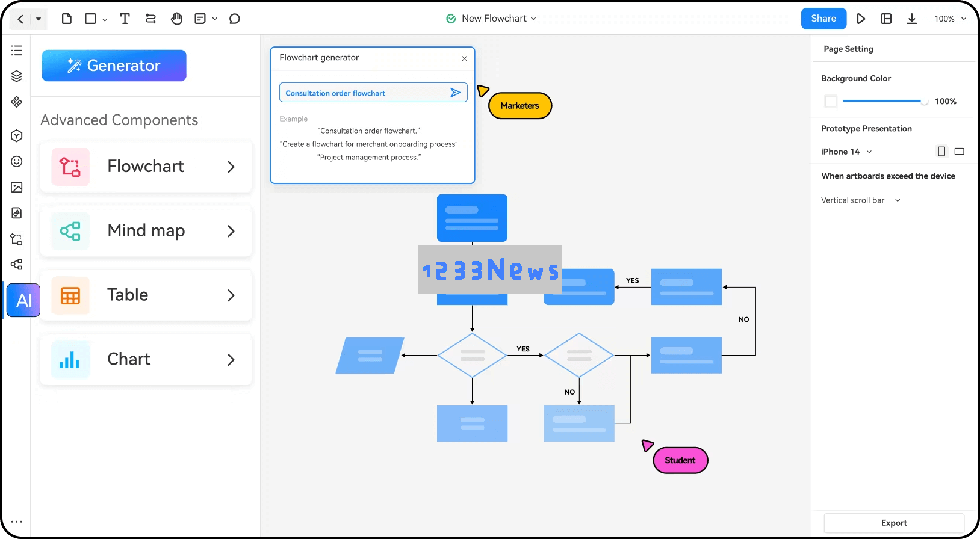Select the Hand pan tool
This screenshot has width=980, height=539.
176,19
